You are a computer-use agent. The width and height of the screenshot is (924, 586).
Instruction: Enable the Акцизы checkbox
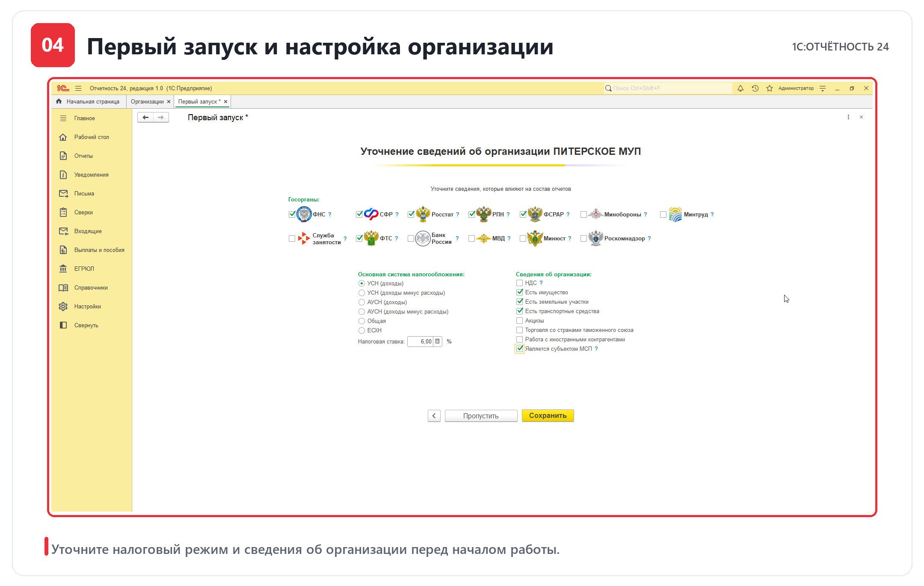519,320
